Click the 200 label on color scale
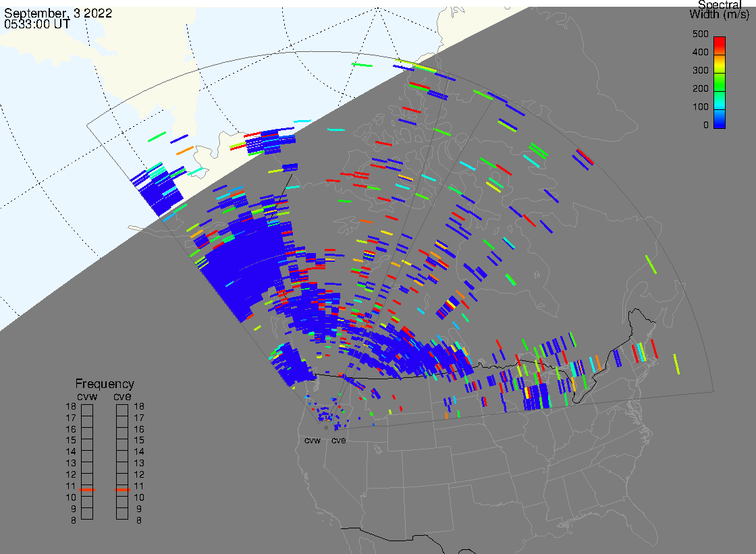Image resolution: width=756 pixels, height=554 pixels. 701,88
